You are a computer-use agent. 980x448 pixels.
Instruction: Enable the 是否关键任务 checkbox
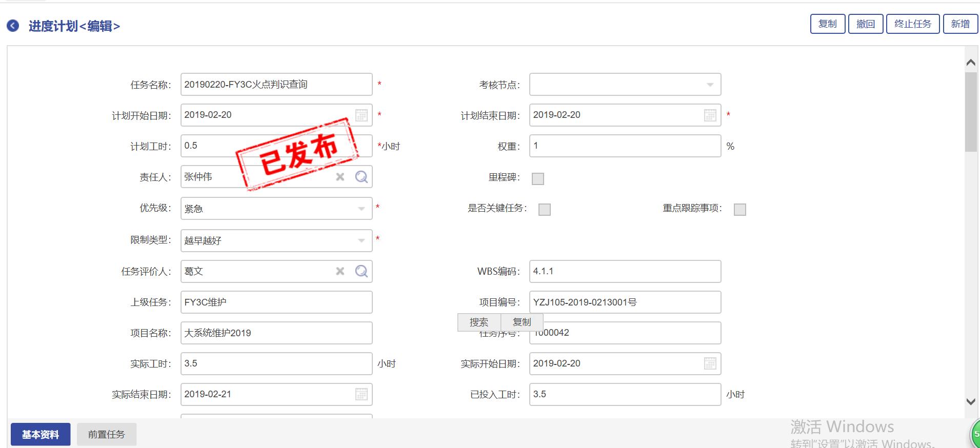point(545,209)
